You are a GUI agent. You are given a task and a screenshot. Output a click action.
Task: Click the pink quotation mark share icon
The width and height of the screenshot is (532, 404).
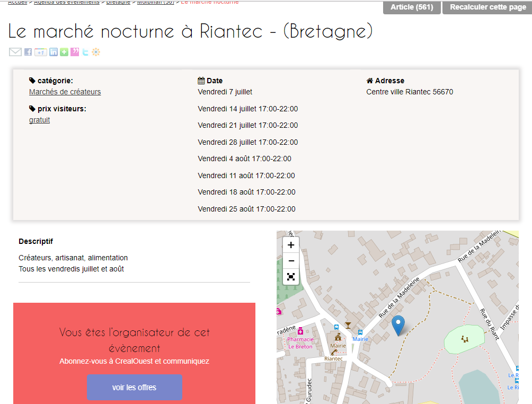coord(75,52)
